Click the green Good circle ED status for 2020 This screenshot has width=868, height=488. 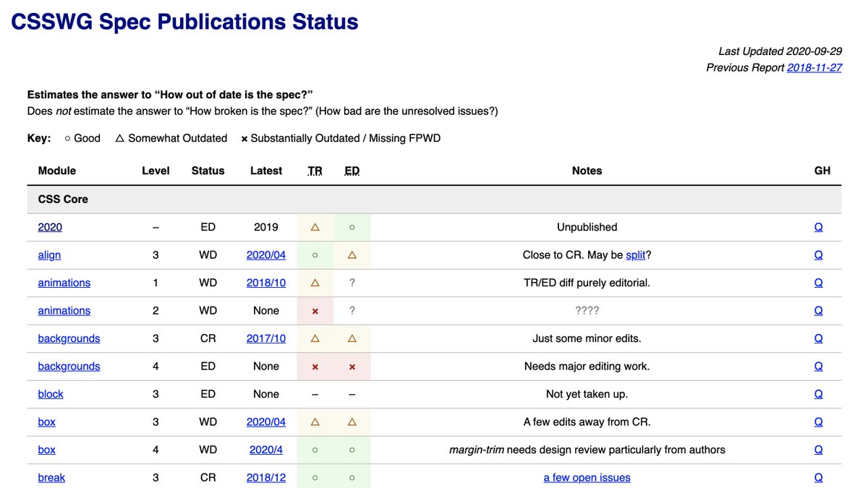click(x=352, y=226)
